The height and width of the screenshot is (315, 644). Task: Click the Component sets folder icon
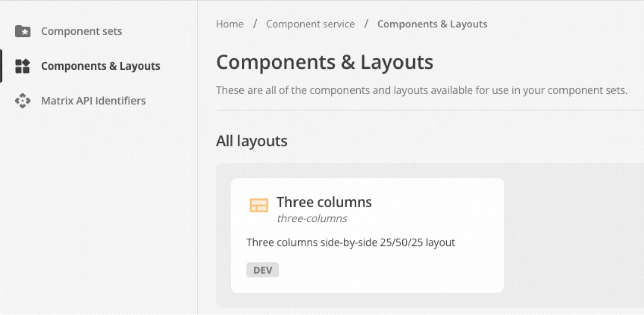coord(22,31)
